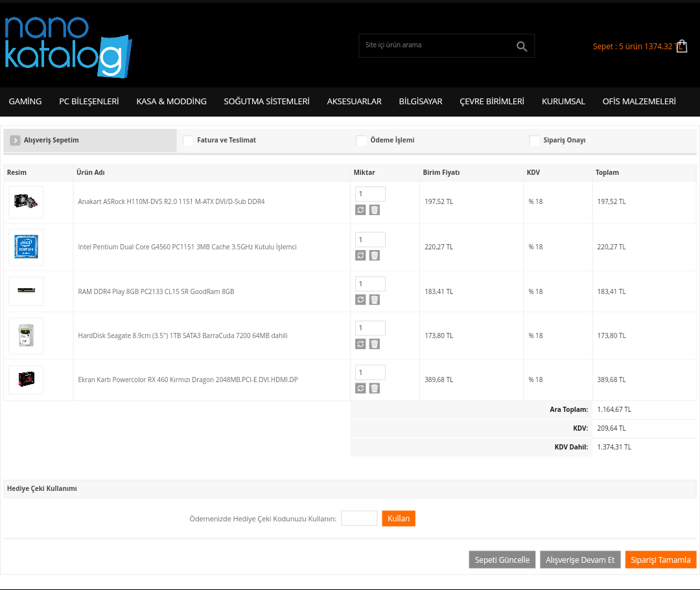700x590 pixels.
Task: Open the KASA & MODDİNG menu
Action: point(171,102)
